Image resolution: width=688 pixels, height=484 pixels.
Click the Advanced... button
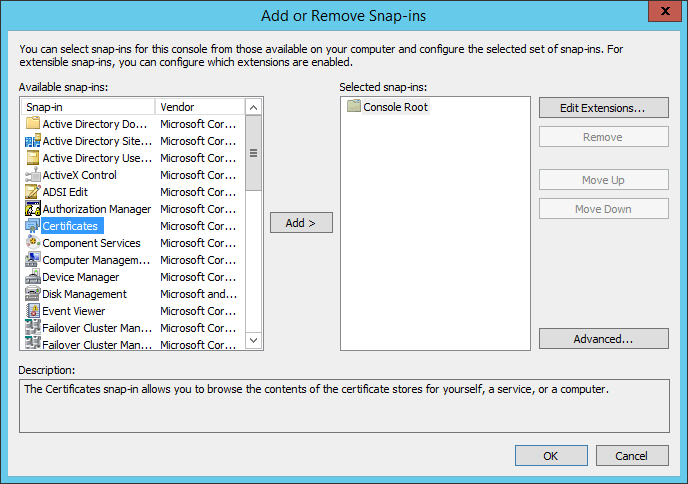pos(603,339)
